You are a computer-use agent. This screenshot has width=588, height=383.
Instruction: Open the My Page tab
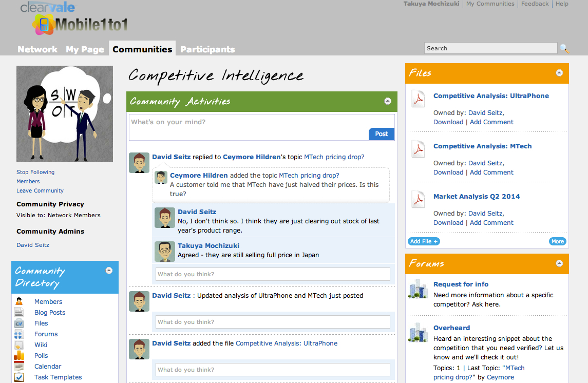(85, 49)
